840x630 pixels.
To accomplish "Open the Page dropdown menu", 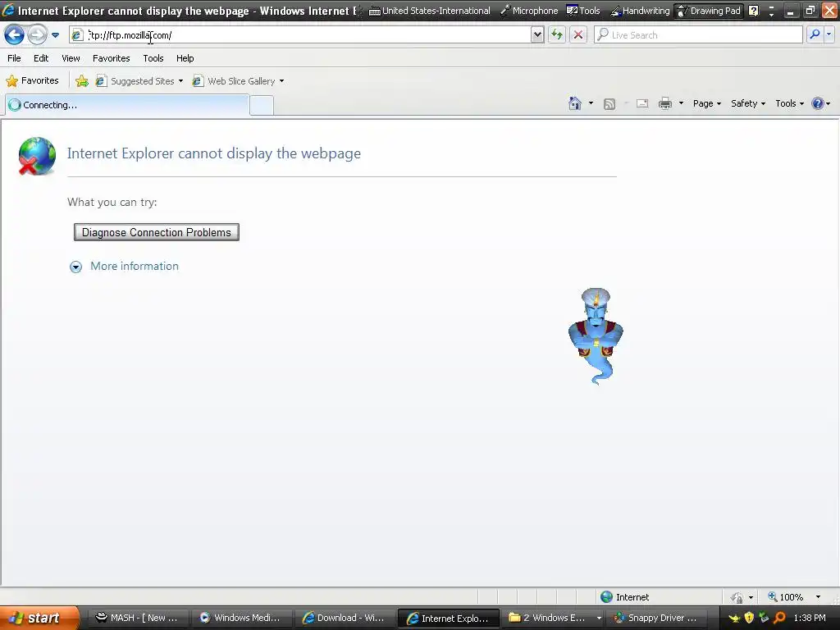I will click(x=706, y=103).
